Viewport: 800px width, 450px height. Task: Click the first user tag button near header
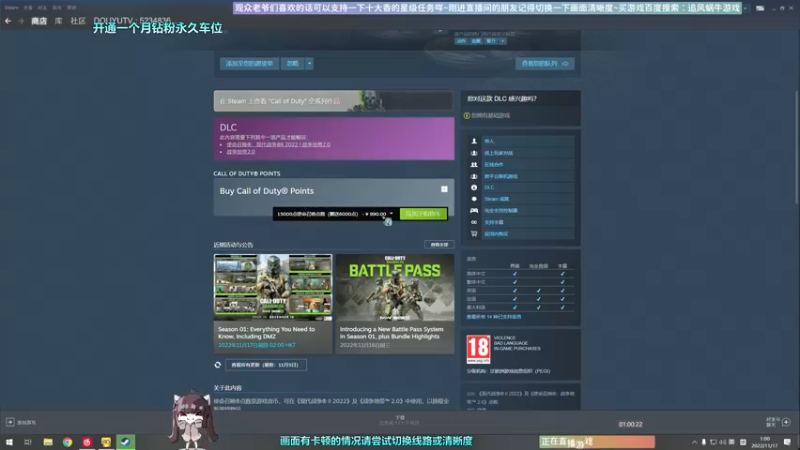tap(461, 41)
